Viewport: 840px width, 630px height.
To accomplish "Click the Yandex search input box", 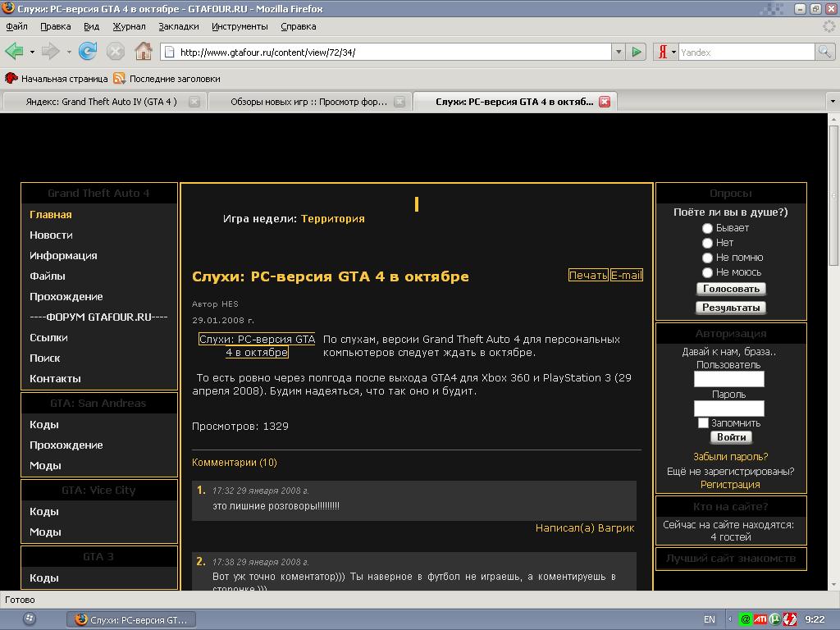I will coord(746,52).
